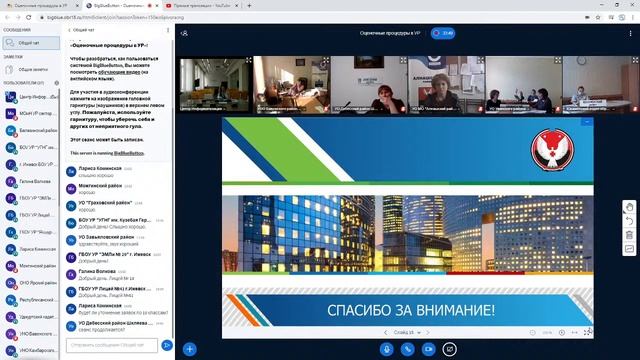Click the fourth webcam thumbnail

(447, 84)
